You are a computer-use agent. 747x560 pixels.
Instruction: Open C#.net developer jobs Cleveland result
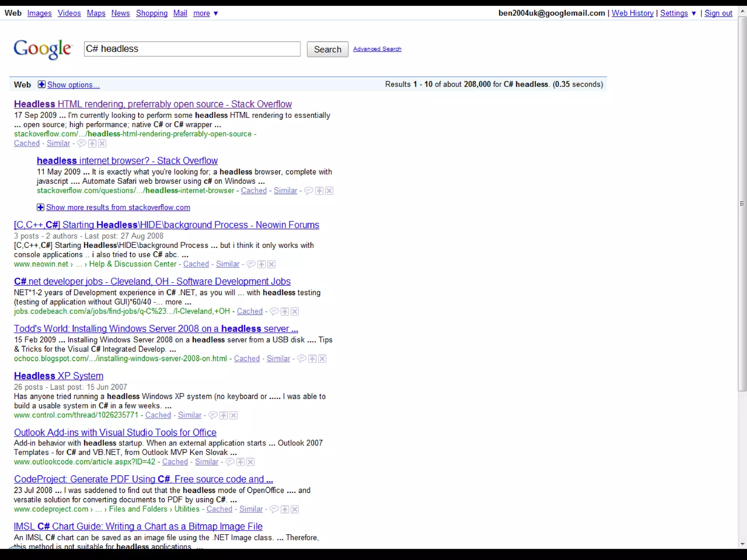pos(152,281)
